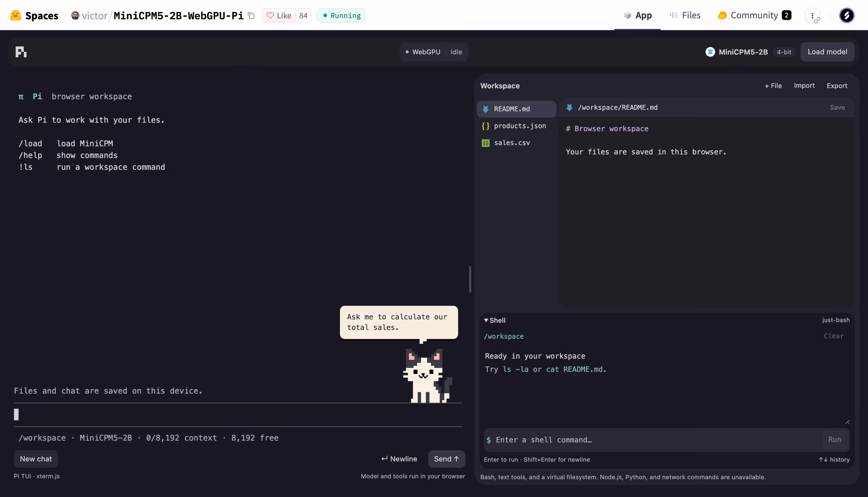The height and width of the screenshot is (497, 868).
Task: Copy the space name with the copy icon
Action: 251,15
